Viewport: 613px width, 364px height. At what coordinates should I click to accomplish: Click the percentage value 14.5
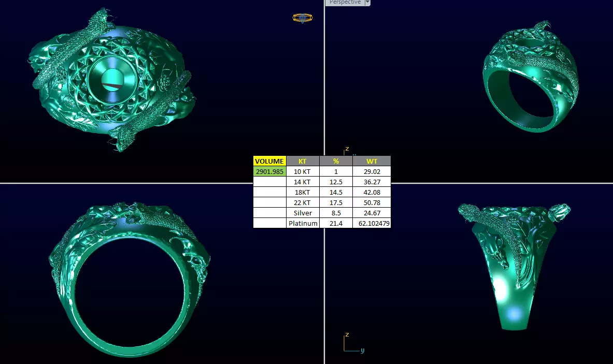[336, 192]
